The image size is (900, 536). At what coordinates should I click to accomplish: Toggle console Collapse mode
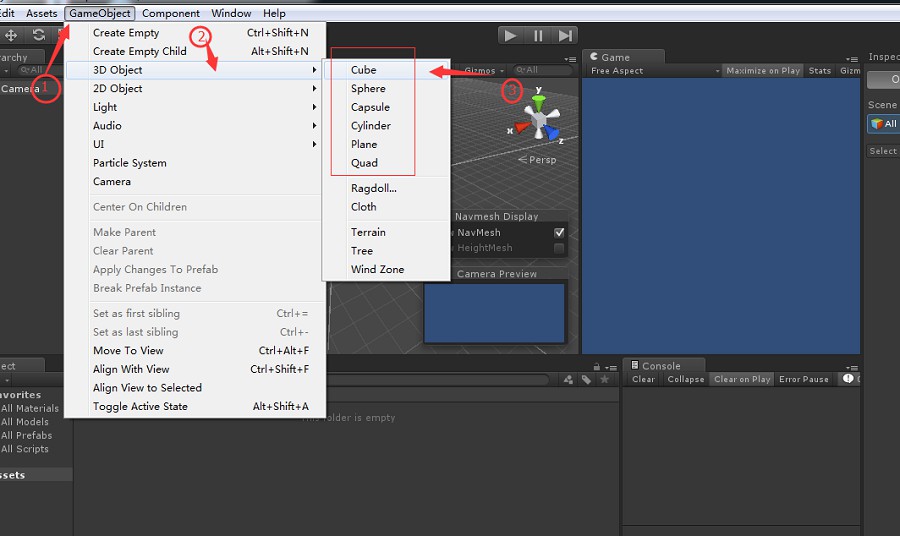(x=685, y=379)
